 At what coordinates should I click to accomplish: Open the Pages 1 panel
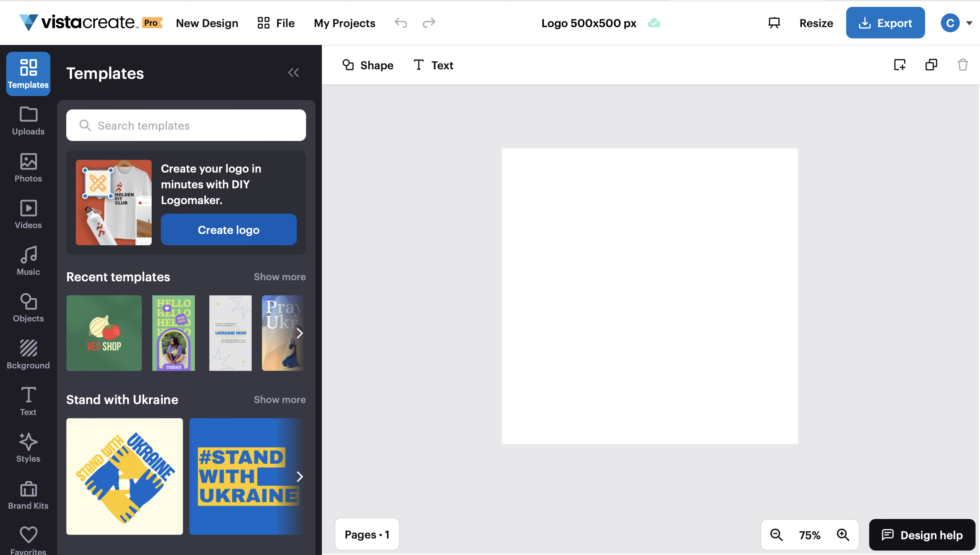pos(367,534)
